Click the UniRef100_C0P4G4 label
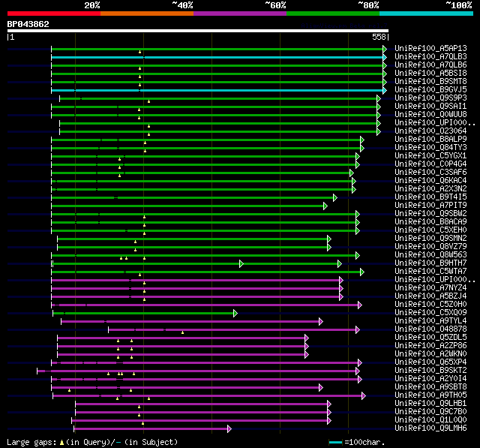This screenshot has height=448, width=480. click(430, 164)
